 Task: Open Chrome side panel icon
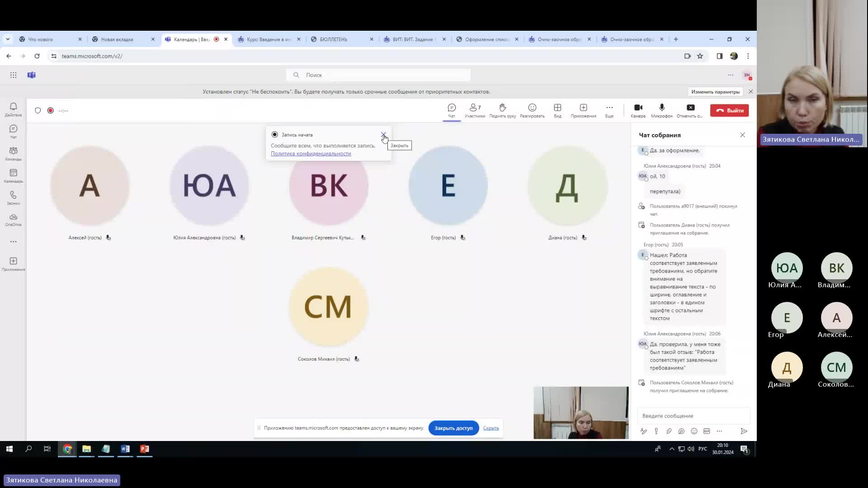click(x=719, y=56)
